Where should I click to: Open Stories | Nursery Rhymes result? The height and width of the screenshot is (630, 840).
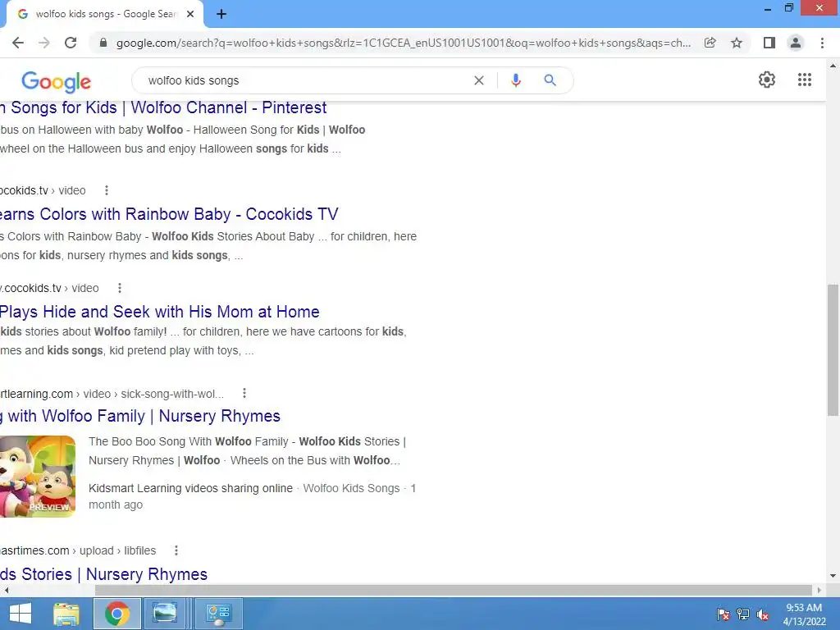104,574
